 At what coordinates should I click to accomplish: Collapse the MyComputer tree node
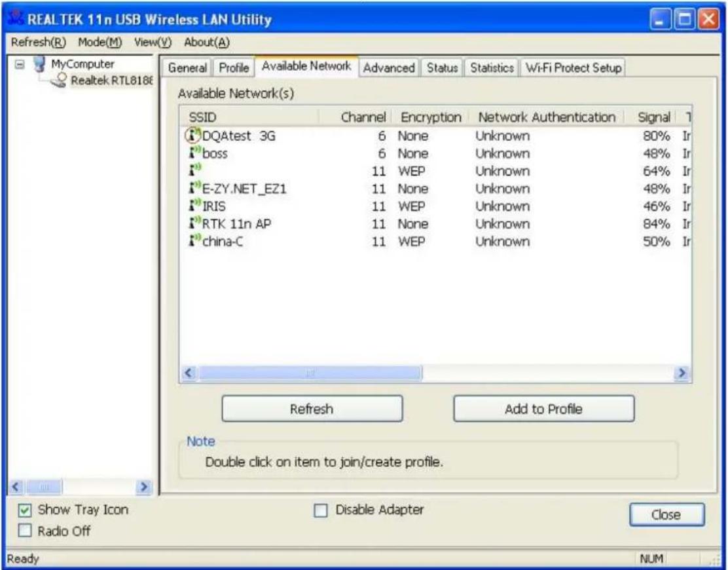tap(20, 64)
